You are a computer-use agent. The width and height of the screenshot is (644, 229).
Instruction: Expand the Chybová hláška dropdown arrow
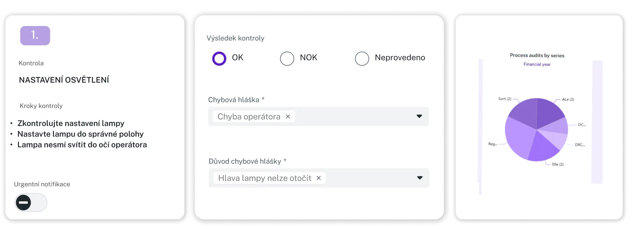tap(419, 116)
